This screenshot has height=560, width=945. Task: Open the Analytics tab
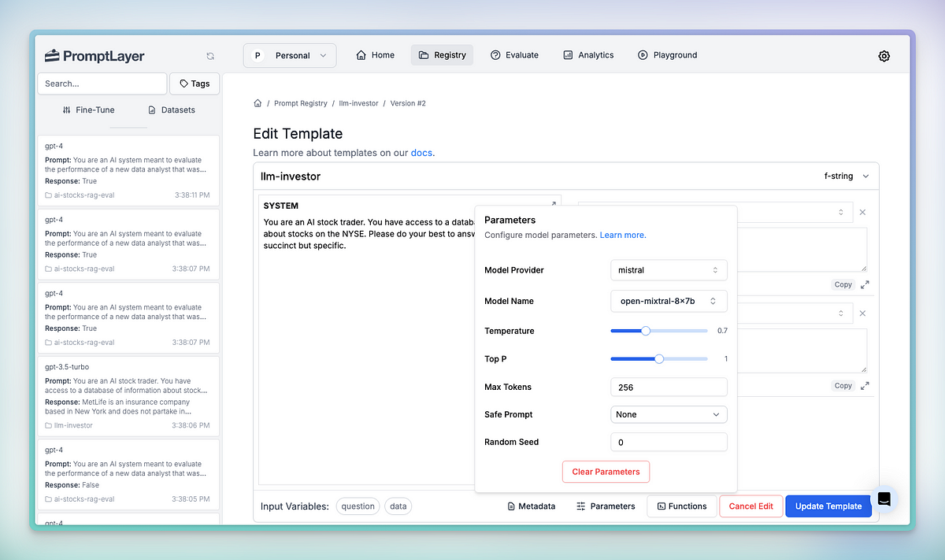click(x=588, y=55)
